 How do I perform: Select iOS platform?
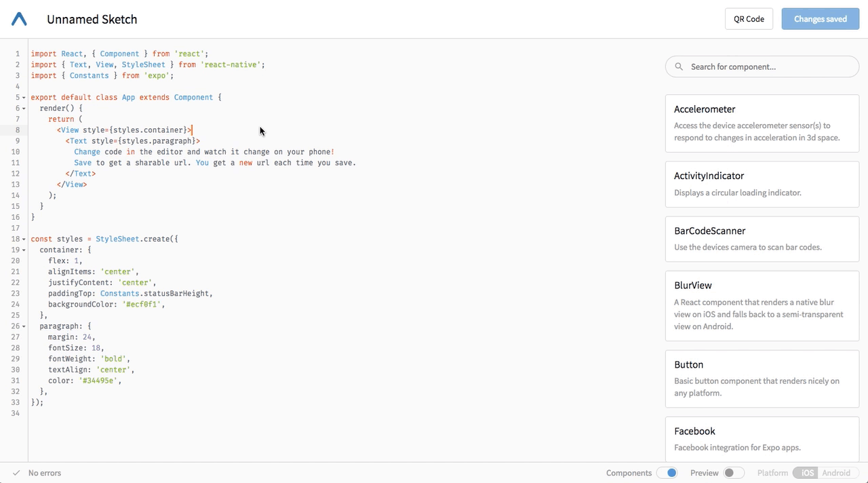pos(807,473)
